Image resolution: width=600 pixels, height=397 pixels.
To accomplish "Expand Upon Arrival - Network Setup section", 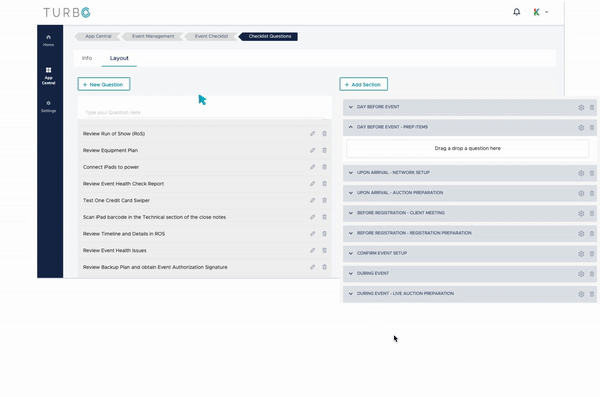I will (x=351, y=173).
